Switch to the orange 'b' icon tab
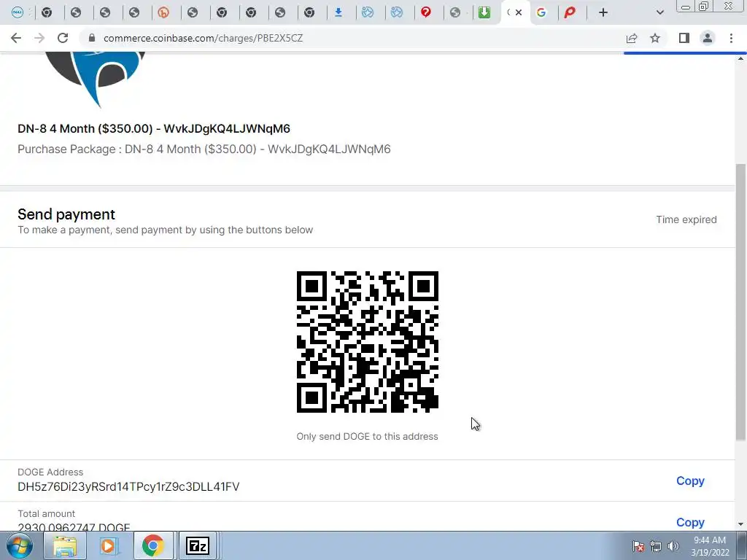Image resolution: width=747 pixels, height=560 pixels. (163, 13)
